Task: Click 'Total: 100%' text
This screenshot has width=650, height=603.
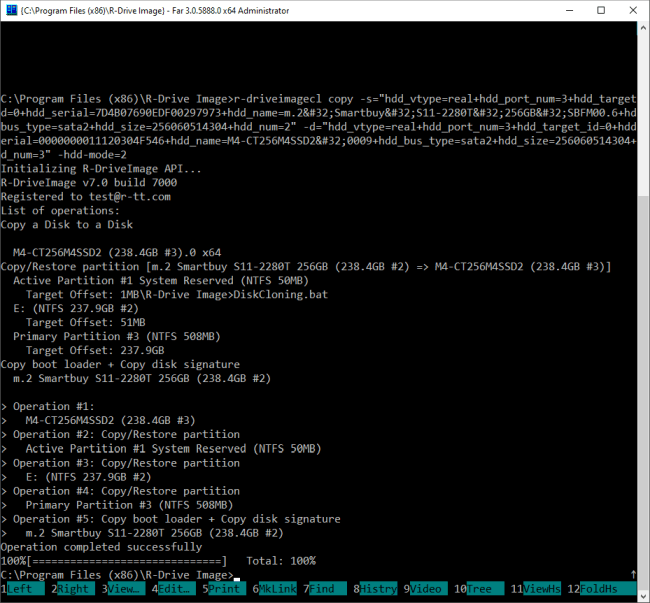Action: (281, 561)
